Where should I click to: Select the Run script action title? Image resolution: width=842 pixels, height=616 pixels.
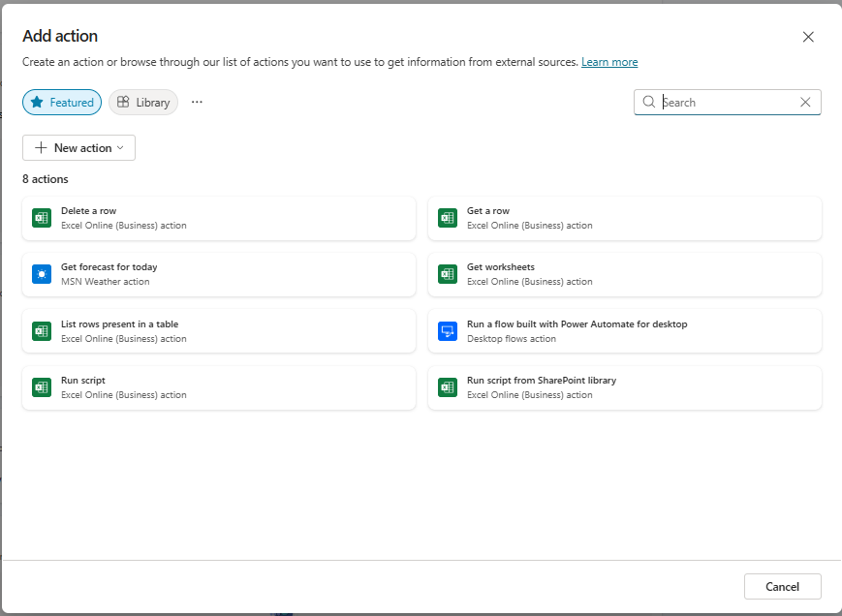[x=82, y=380]
